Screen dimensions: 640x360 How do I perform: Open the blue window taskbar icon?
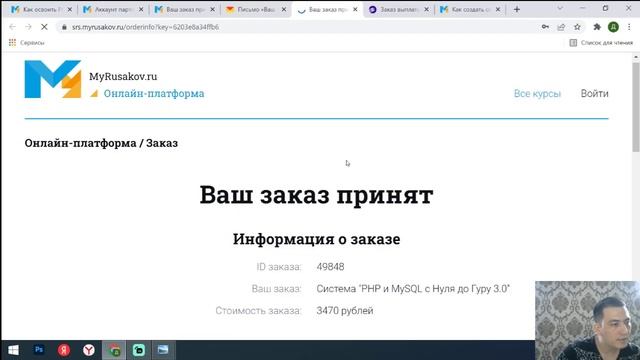pyautogui.click(x=163, y=350)
